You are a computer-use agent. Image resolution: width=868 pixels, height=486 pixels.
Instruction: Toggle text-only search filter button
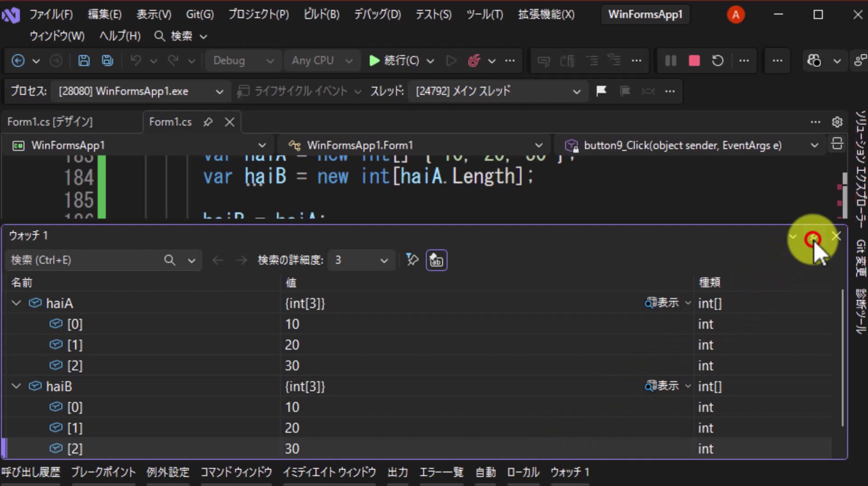pos(436,260)
